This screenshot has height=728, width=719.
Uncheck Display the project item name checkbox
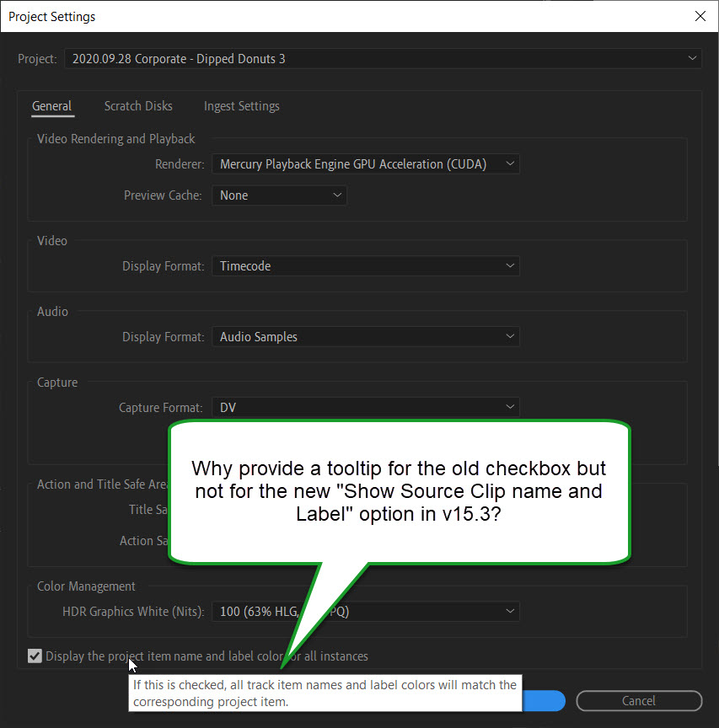[x=35, y=656]
